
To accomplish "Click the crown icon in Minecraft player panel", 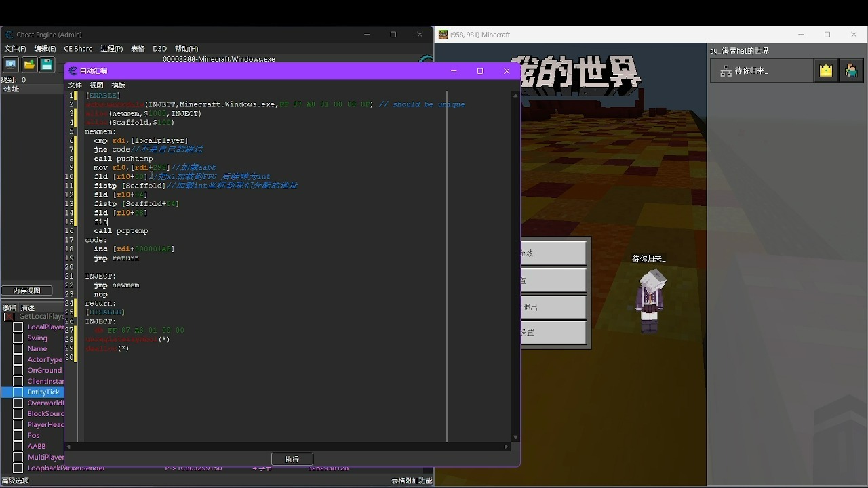I will coord(826,70).
